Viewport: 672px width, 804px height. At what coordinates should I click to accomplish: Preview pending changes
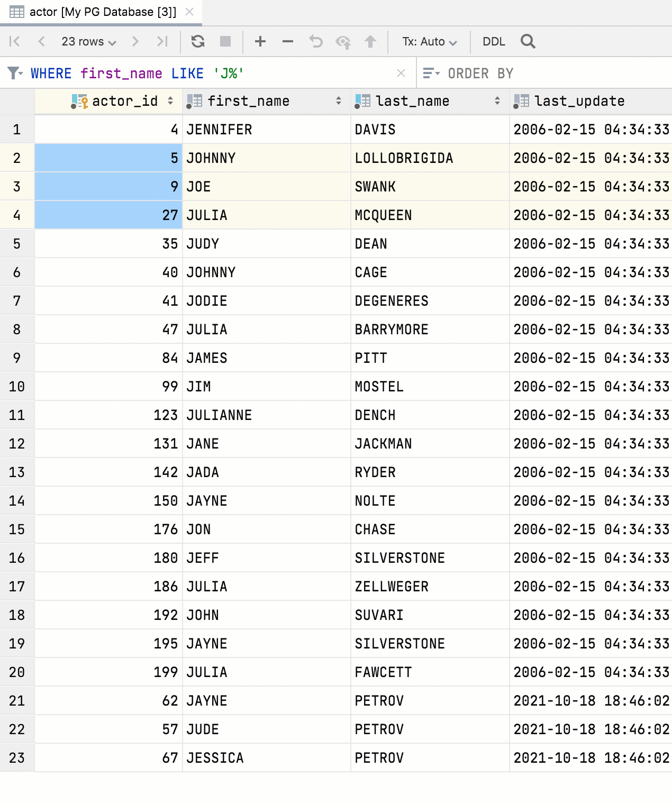(x=343, y=42)
